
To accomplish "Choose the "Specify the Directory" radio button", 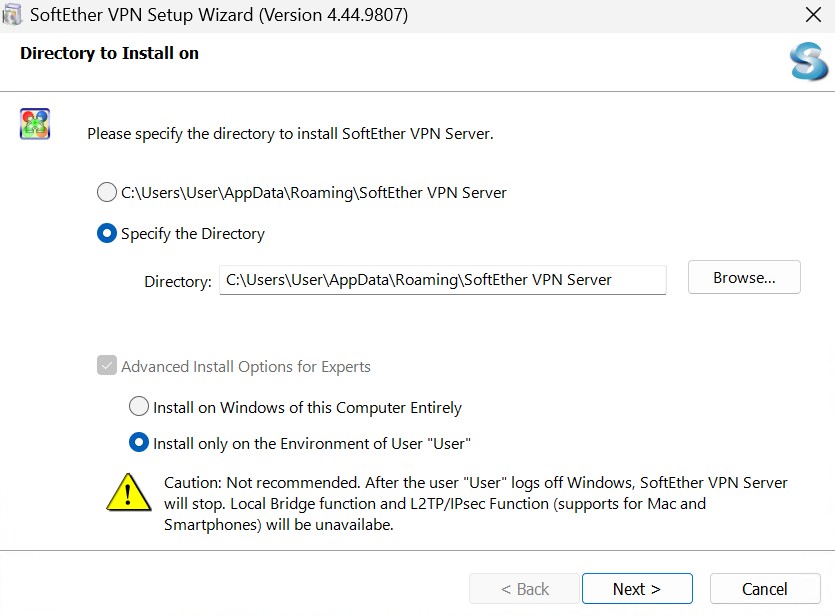I will [107, 233].
